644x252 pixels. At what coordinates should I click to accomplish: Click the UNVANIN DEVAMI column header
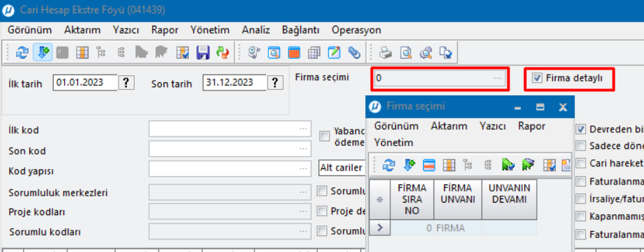pos(509,199)
